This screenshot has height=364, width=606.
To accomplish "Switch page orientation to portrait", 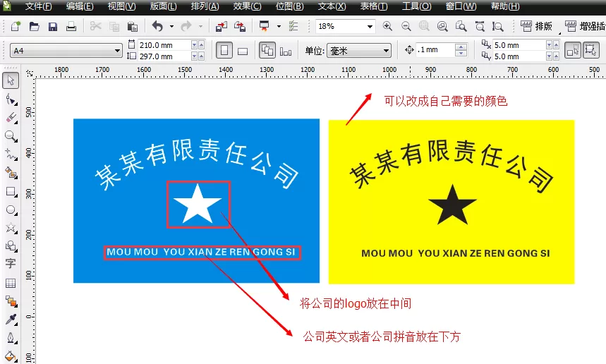I will [x=224, y=51].
